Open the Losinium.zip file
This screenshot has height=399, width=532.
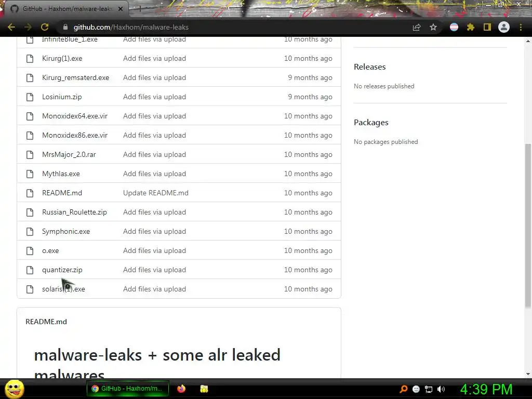click(62, 97)
